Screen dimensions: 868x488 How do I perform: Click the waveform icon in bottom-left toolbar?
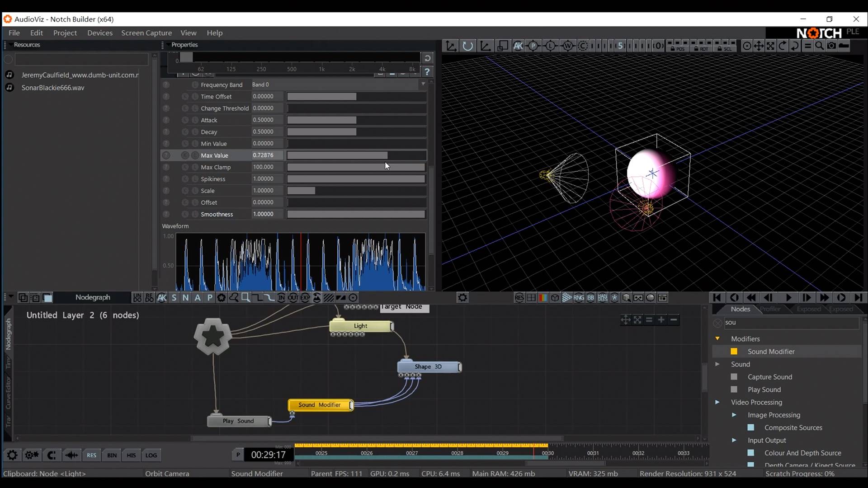(71, 455)
